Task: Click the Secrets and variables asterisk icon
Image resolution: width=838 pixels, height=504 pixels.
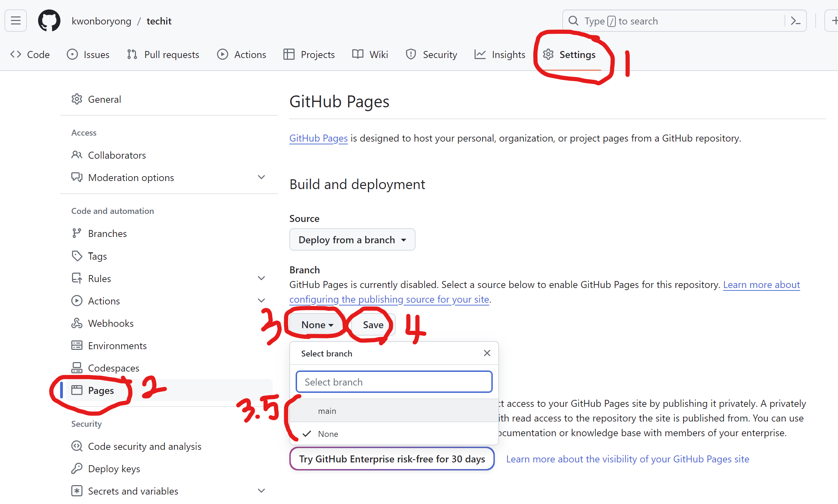Action: [x=77, y=491]
